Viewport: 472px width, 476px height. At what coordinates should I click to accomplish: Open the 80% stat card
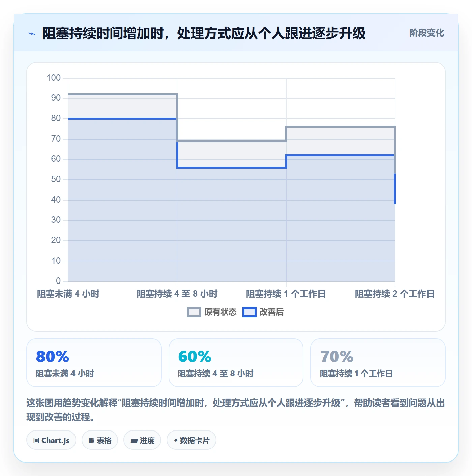pyautogui.click(x=94, y=363)
